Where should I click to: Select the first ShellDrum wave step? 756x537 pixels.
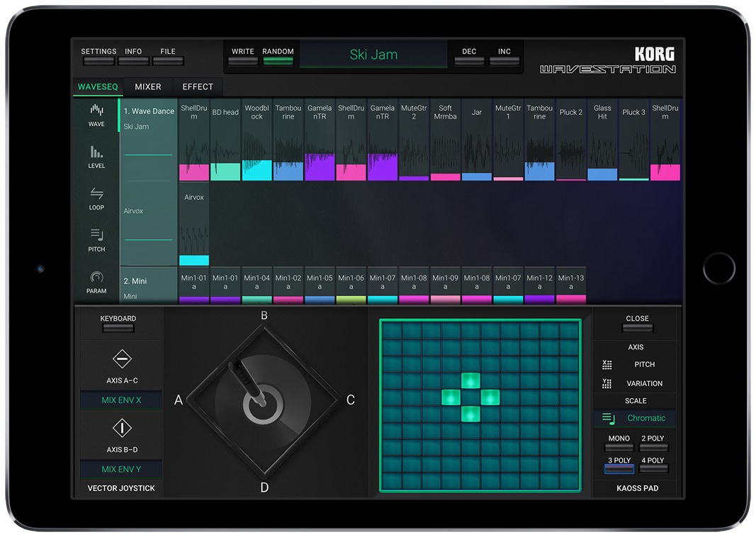click(194, 140)
